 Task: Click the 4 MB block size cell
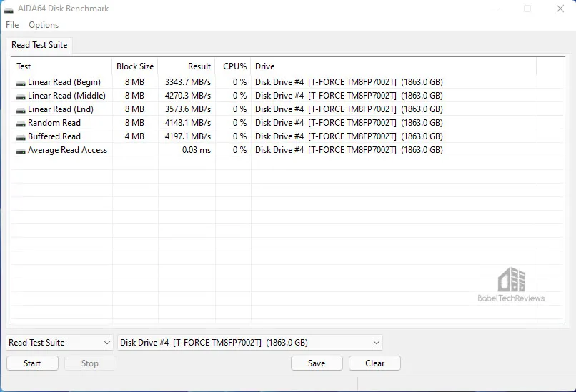pos(134,136)
